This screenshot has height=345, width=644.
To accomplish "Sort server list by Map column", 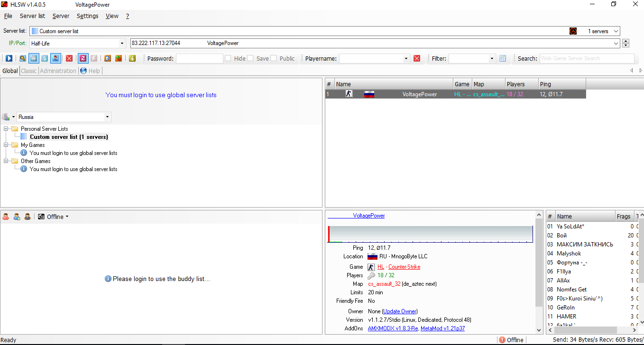I will click(488, 84).
